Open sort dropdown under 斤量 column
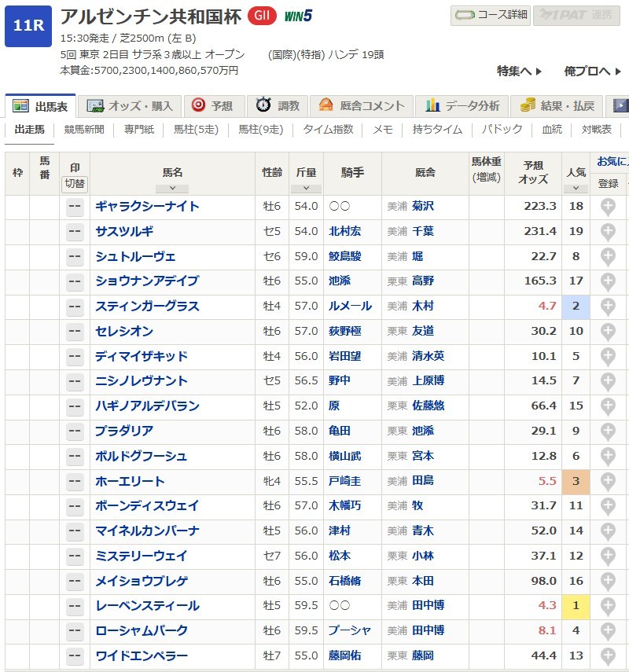This screenshot has height=672, width=629. tap(306, 189)
